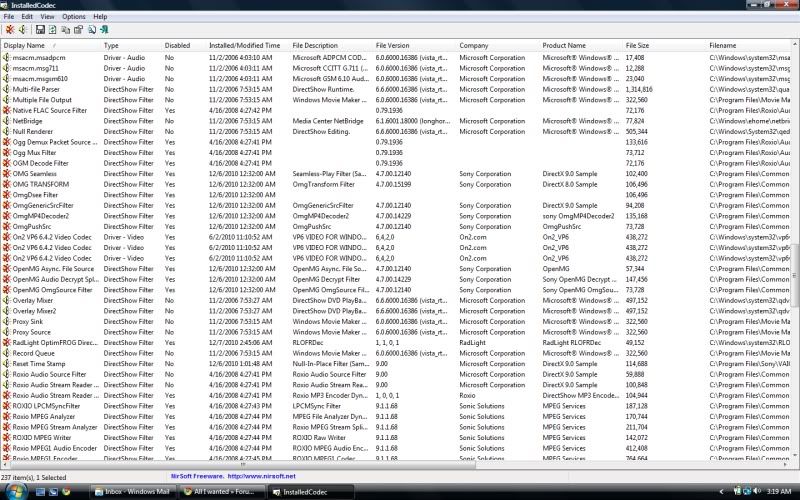800x500 pixels.
Task: Sort by File Description column header
Action: (332, 45)
